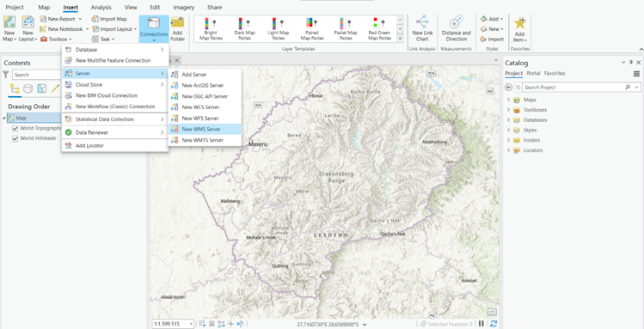644x329 pixels.
Task: Expand the layer templates gallery
Action: click(400, 39)
